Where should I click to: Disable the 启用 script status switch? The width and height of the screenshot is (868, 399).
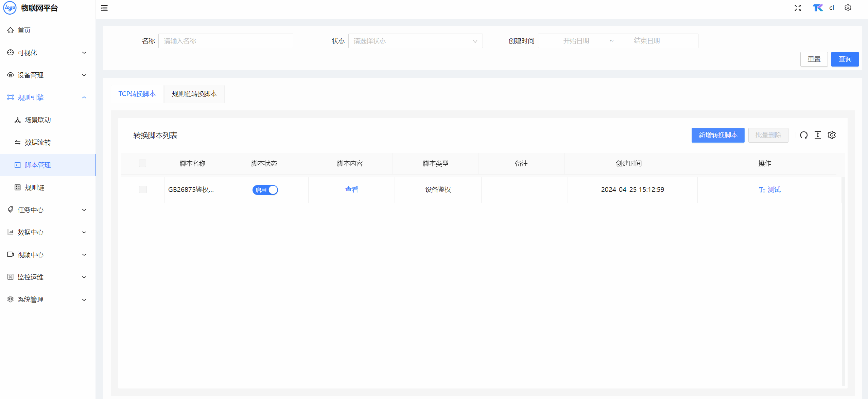[x=265, y=190]
